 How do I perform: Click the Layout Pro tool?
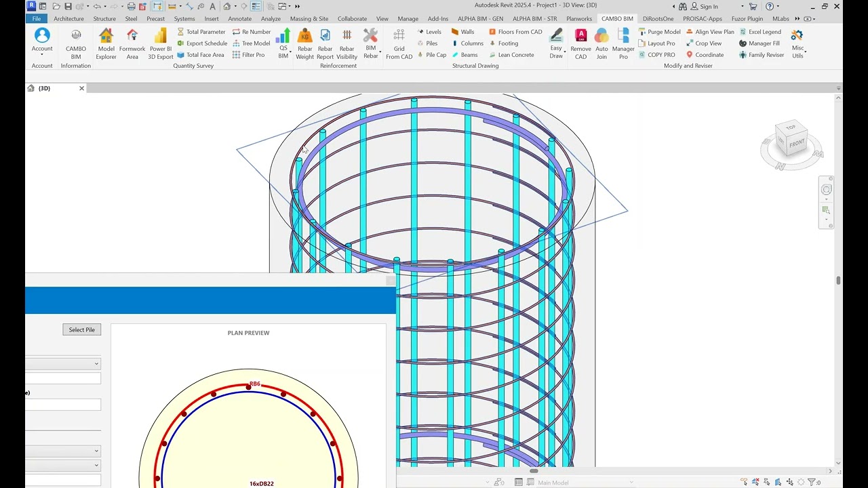coord(656,43)
